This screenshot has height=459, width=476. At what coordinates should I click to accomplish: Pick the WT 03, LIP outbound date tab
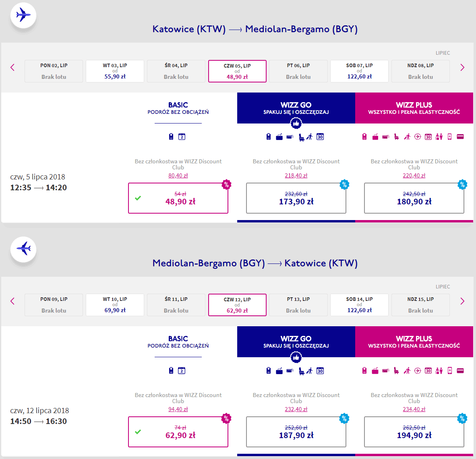point(115,71)
